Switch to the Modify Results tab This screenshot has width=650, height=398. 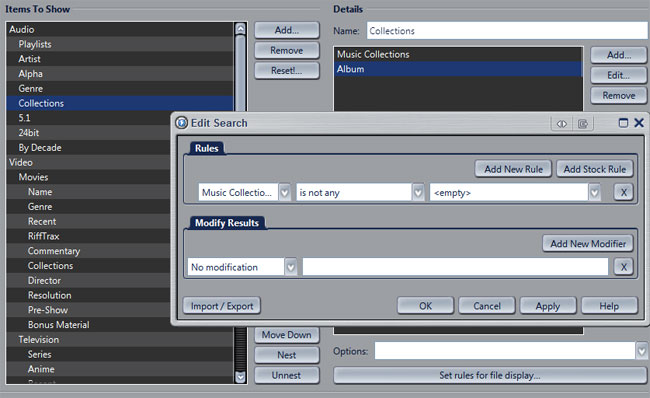coord(227,223)
